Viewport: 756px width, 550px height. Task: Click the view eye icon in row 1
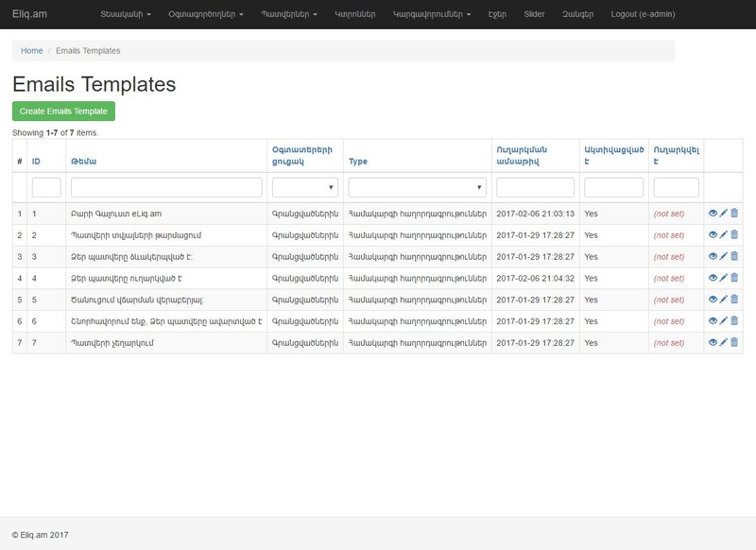[713, 214]
